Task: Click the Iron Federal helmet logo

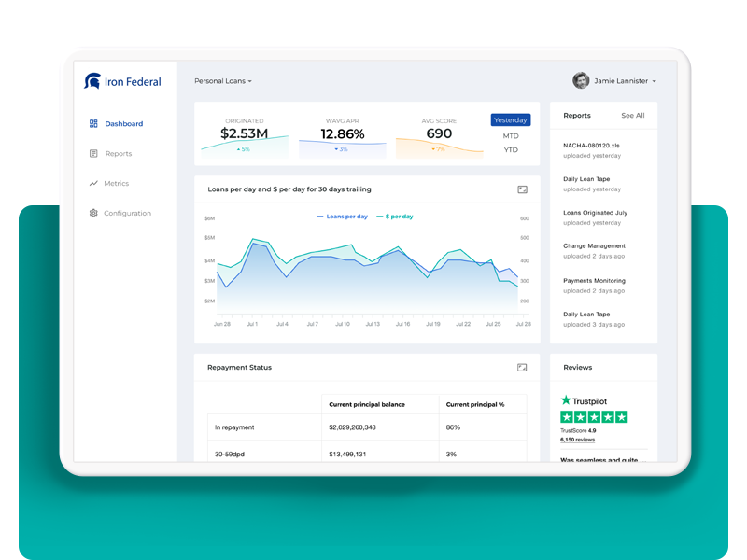Action: pyautogui.click(x=92, y=81)
